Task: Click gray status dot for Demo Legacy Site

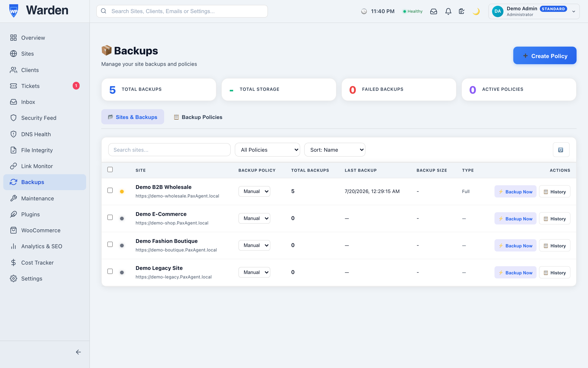Action: [122, 272]
